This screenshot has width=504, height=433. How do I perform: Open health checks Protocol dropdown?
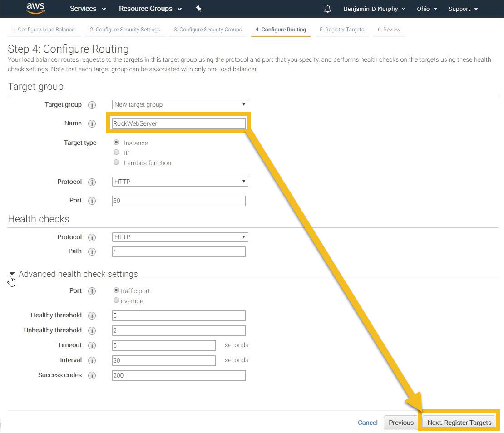point(180,237)
